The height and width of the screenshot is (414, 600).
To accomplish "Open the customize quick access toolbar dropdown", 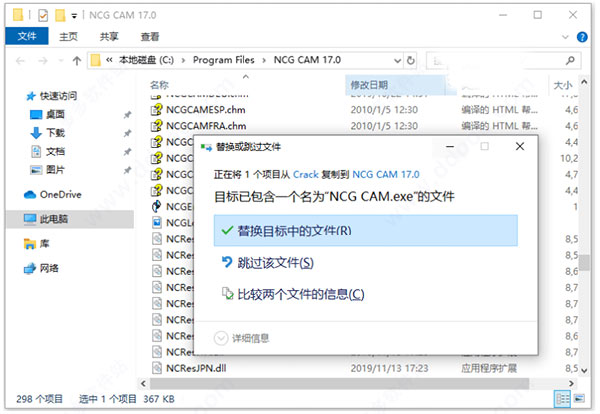I will point(74,16).
